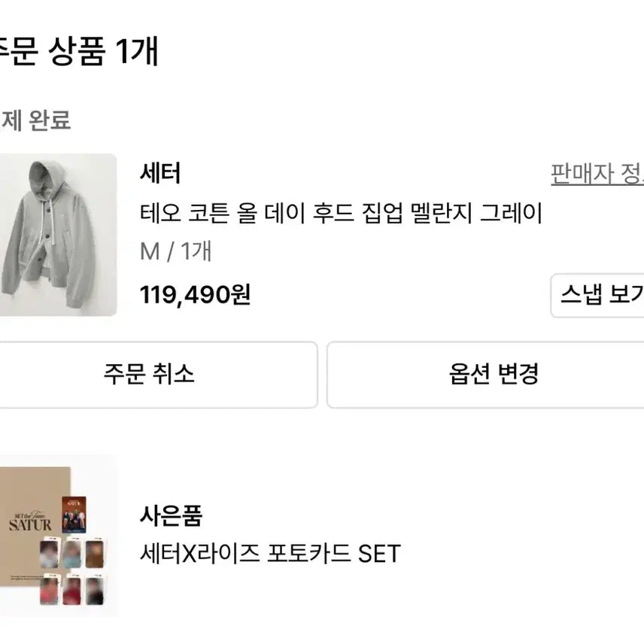Open the 테오 코튼 올 데이 후드 집업 title

(341, 214)
